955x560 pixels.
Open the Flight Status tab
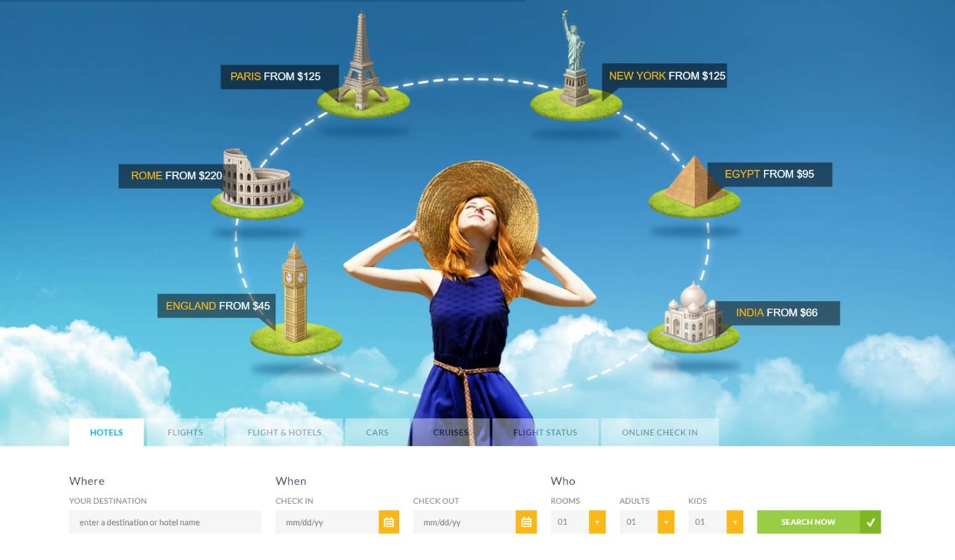(x=545, y=432)
